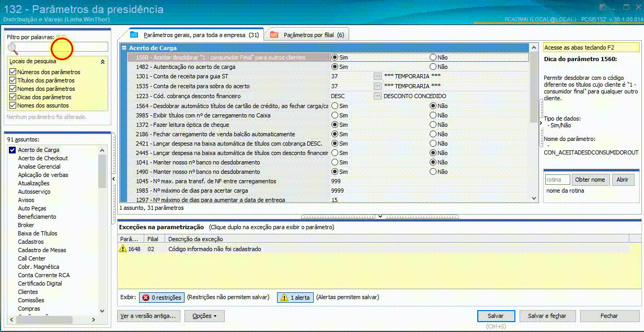Click right-arrow splitter to hide the tip panel
This screenshot has width=644, height=332.
click(541, 123)
